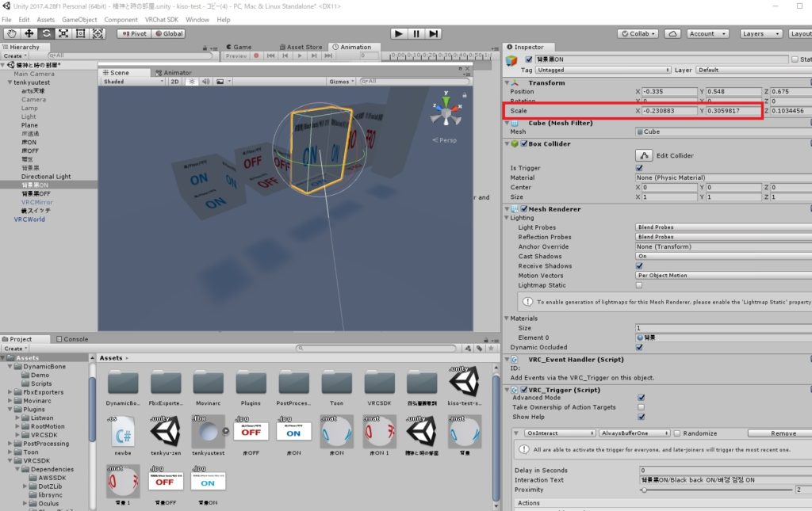Switch to the Animation tab
The image size is (812, 511).
point(354,46)
